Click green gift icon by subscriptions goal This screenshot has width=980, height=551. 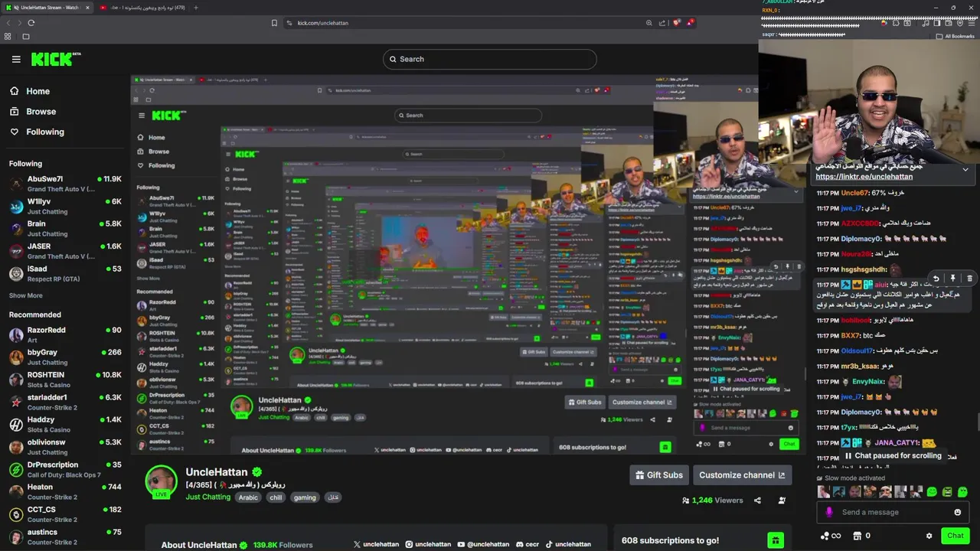coord(776,540)
